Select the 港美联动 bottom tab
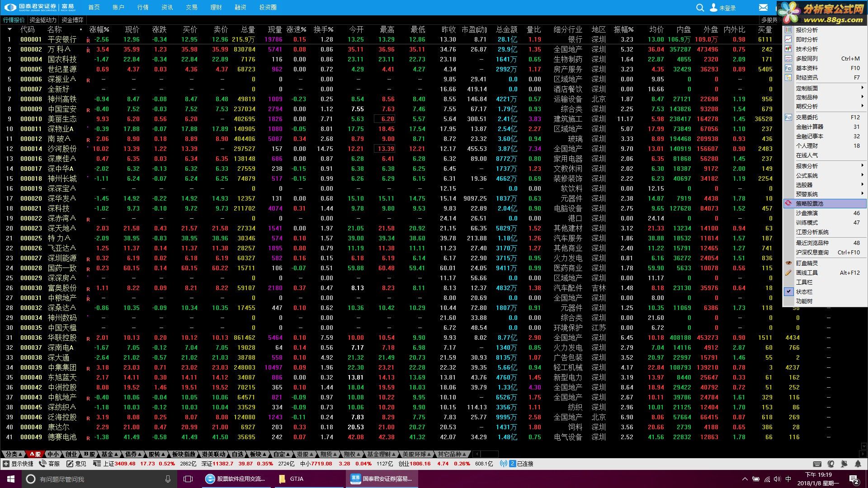Image resolution: width=868 pixels, height=488 pixels. 214,454
